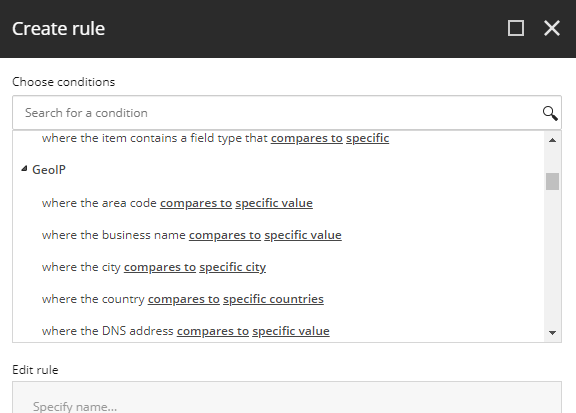Open 'specific value' link for area code
Image resolution: width=576 pixels, height=413 pixels.
pos(274,203)
